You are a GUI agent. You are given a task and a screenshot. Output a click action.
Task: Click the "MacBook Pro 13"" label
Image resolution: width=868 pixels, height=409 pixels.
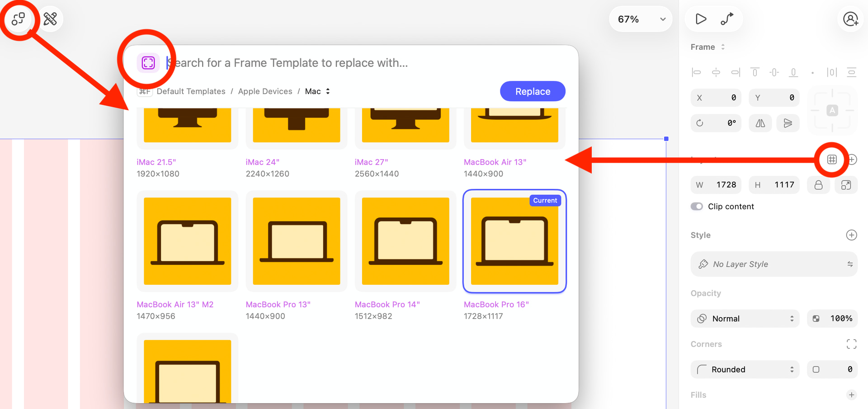[x=278, y=305]
